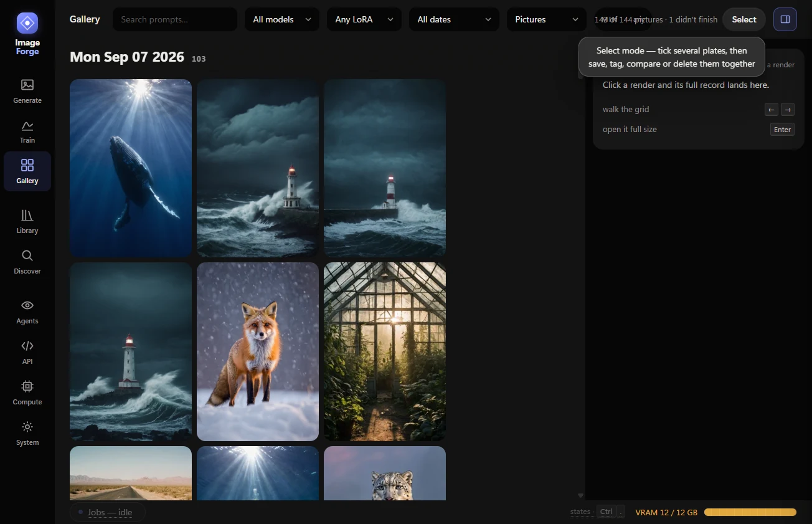Open the Discover section

coord(27,262)
